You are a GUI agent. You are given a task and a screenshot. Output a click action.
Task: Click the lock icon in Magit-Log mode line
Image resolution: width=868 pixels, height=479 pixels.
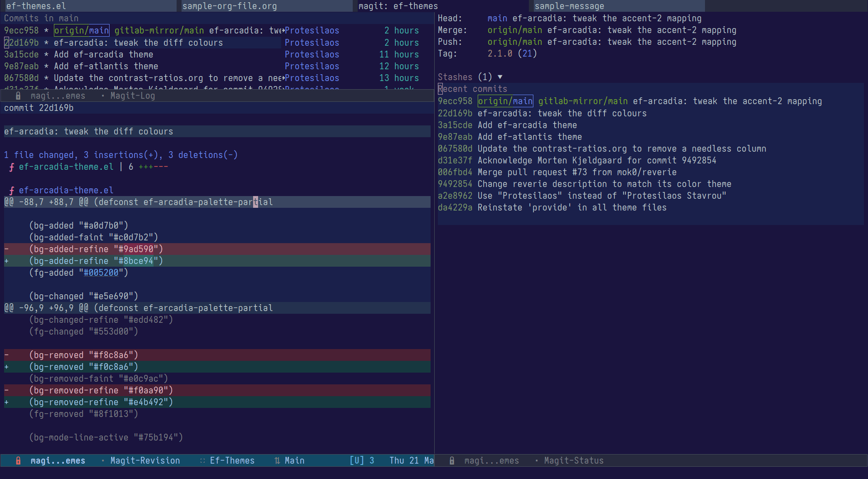point(18,96)
